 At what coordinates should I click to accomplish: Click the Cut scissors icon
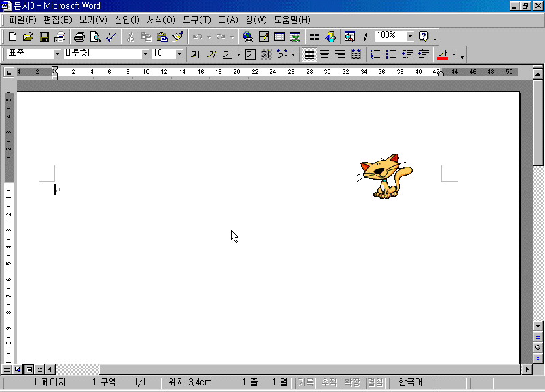131,37
